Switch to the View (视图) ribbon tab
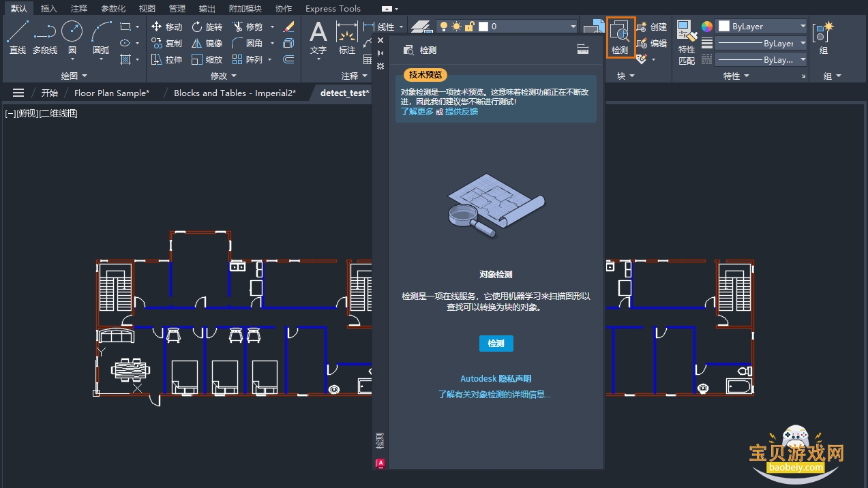This screenshot has height=488, width=868. 147,9
